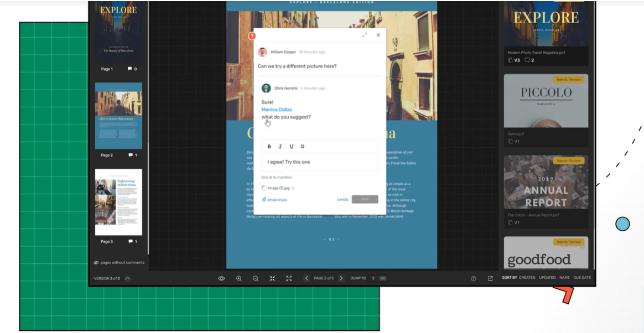Collapse the Version 3 of 3 chevron

(x=128, y=278)
